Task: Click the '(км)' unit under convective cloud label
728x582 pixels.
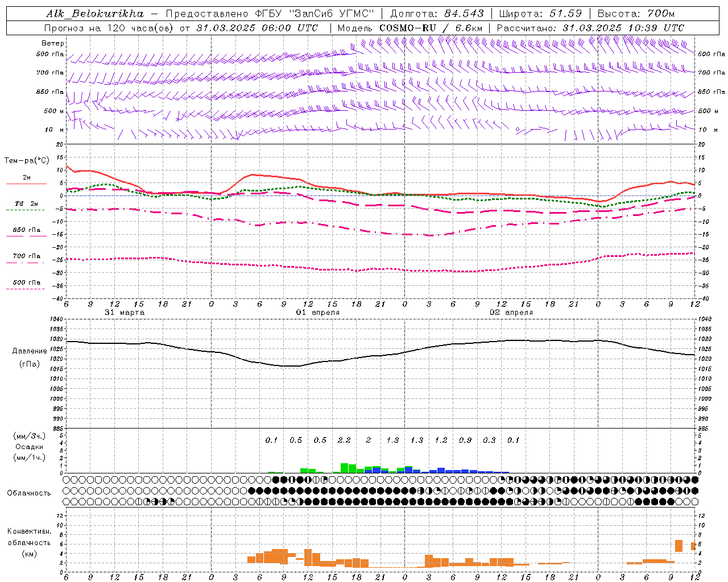Action: tap(29, 554)
